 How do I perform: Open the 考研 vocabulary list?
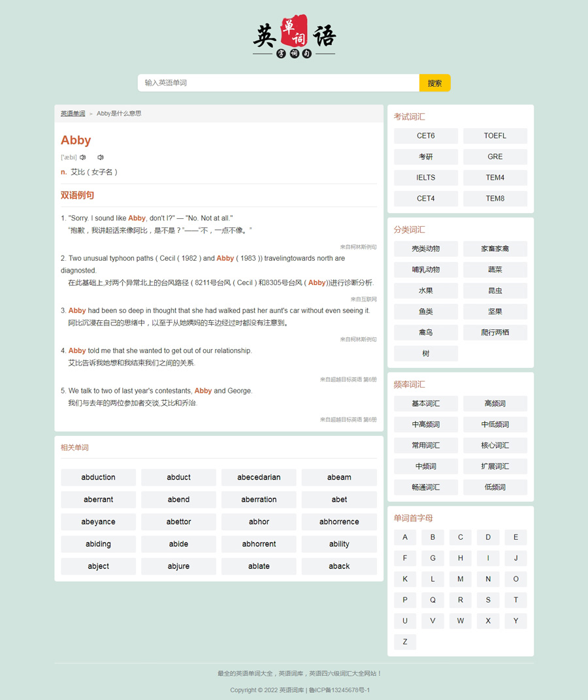point(426,157)
